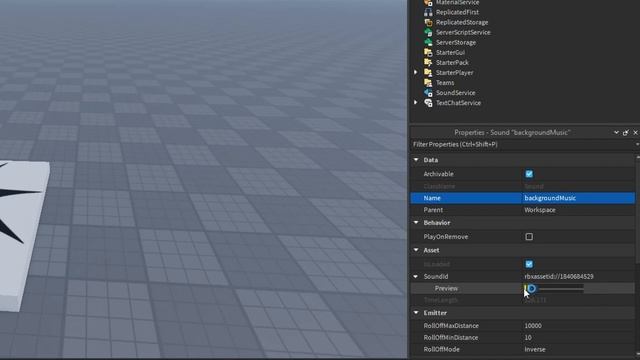This screenshot has height=360, width=640.
Task: Click the Parent value Workspace
Action: coord(540,210)
